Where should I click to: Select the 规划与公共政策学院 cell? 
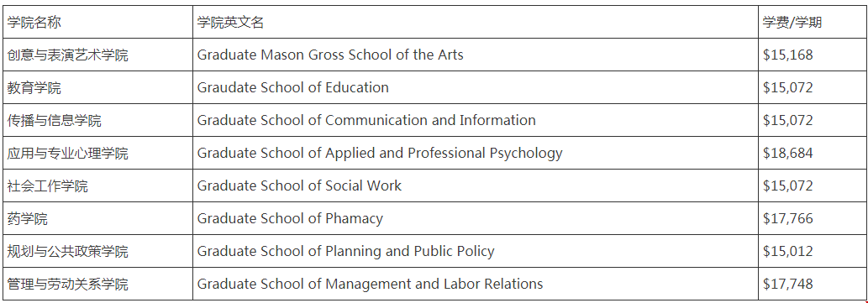[x=98, y=251]
